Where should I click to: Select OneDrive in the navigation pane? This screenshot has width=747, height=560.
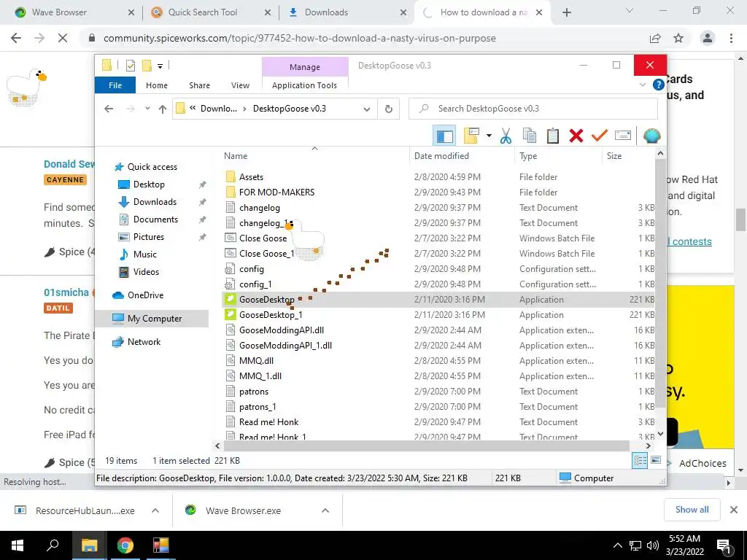click(145, 295)
